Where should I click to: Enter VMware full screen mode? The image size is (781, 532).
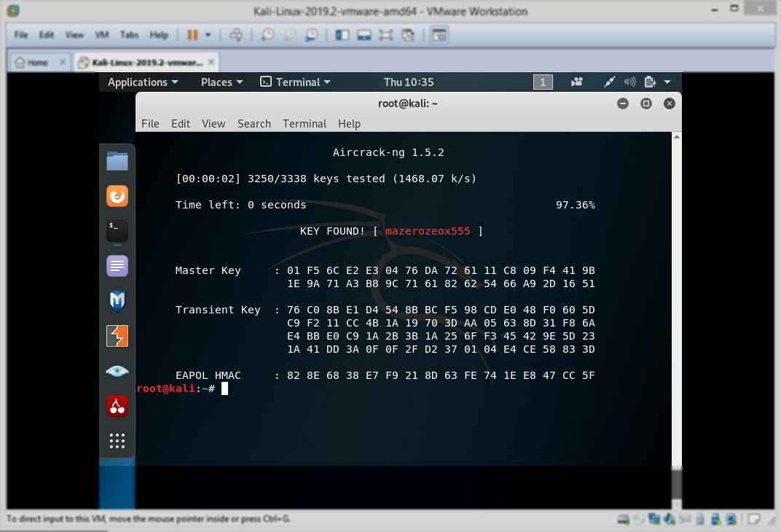386,35
